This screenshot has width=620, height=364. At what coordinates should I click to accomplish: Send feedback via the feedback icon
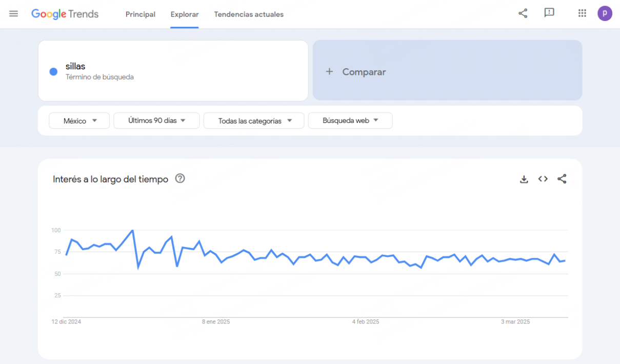click(x=549, y=13)
